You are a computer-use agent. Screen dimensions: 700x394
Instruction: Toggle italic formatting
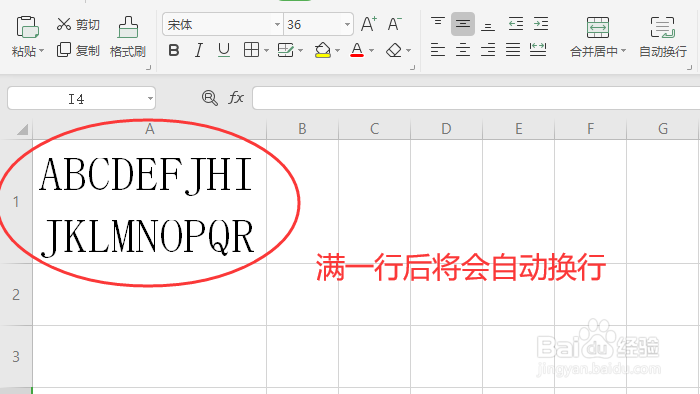tap(199, 50)
